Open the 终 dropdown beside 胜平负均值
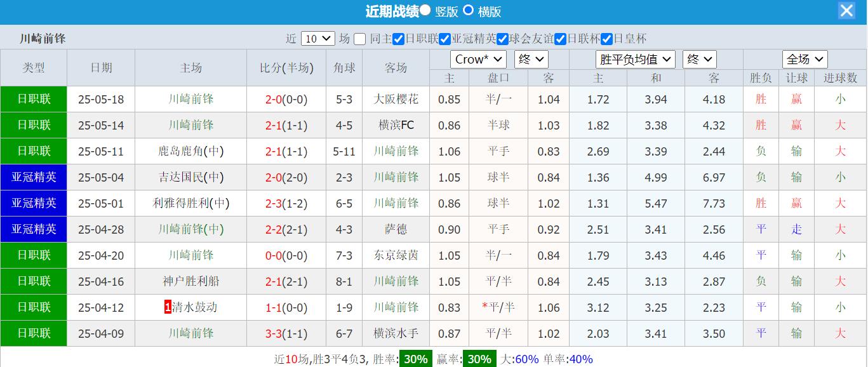Image resolution: width=868 pixels, height=367 pixels. (x=699, y=59)
